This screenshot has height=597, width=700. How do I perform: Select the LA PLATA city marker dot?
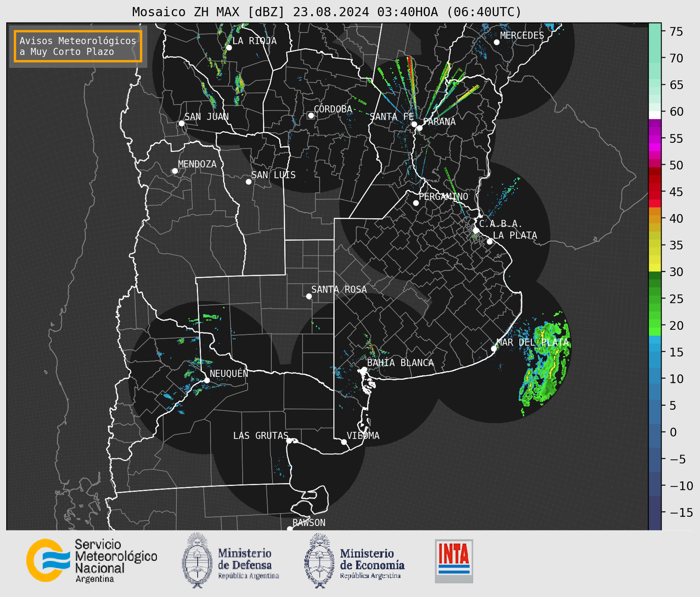coord(490,242)
